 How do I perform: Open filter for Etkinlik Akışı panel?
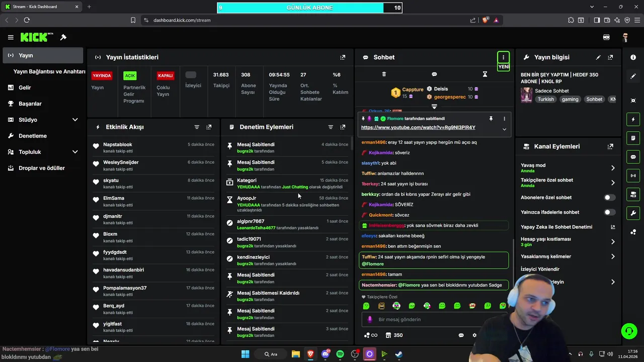(x=197, y=127)
